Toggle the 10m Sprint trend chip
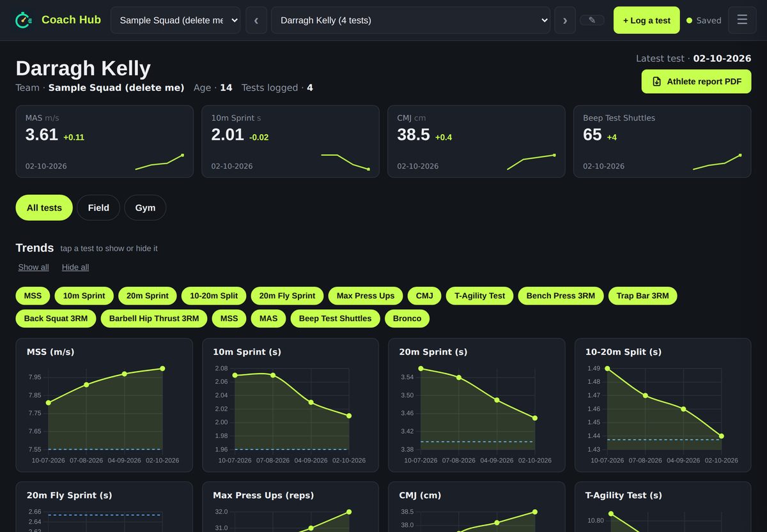This screenshot has width=767, height=532. tap(84, 296)
